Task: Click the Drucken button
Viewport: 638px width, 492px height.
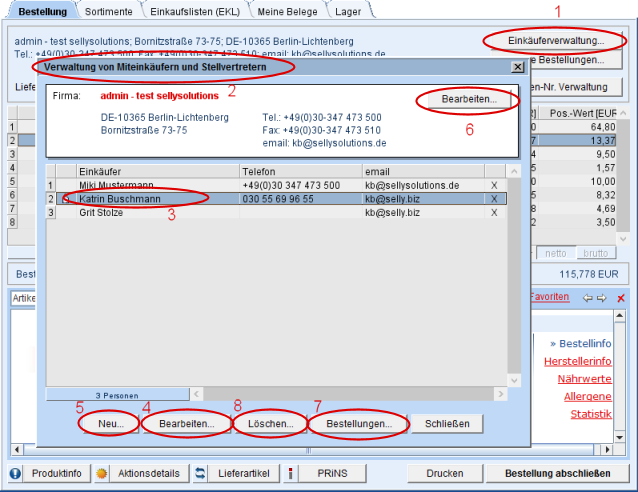Action: coord(445,473)
